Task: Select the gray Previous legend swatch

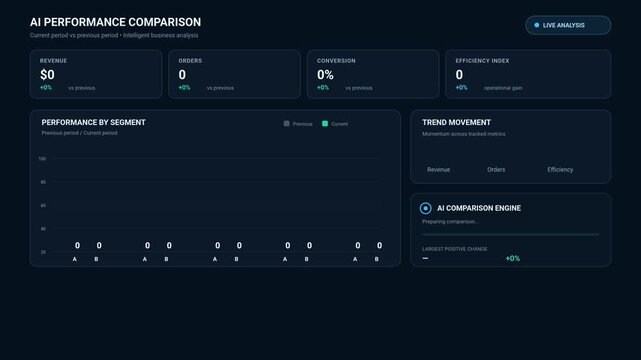Action: pyautogui.click(x=287, y=123)
